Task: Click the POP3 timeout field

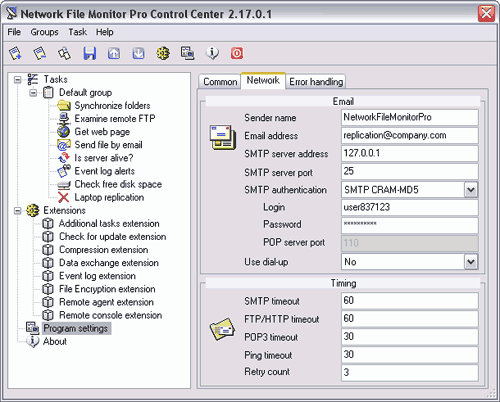Action: (x=410, y=337)
